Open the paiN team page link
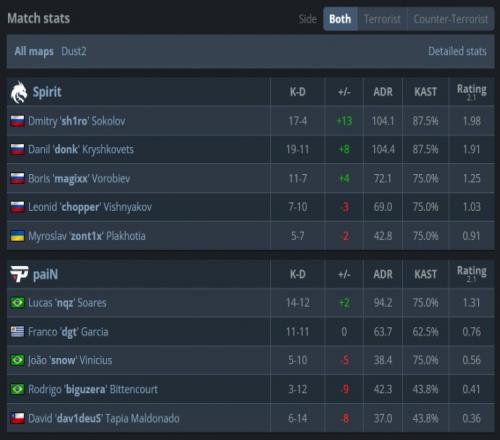This screenshot has width=500, height=440. (x=45, y=274)
